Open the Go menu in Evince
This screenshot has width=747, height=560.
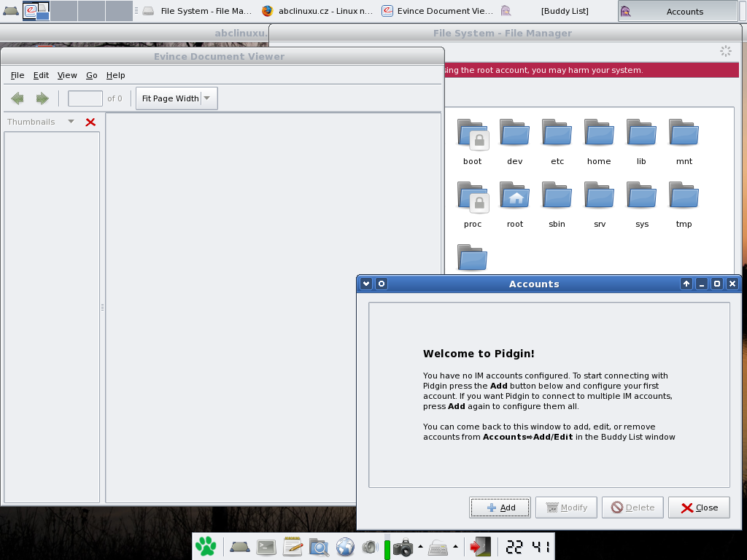pos(91,75)
